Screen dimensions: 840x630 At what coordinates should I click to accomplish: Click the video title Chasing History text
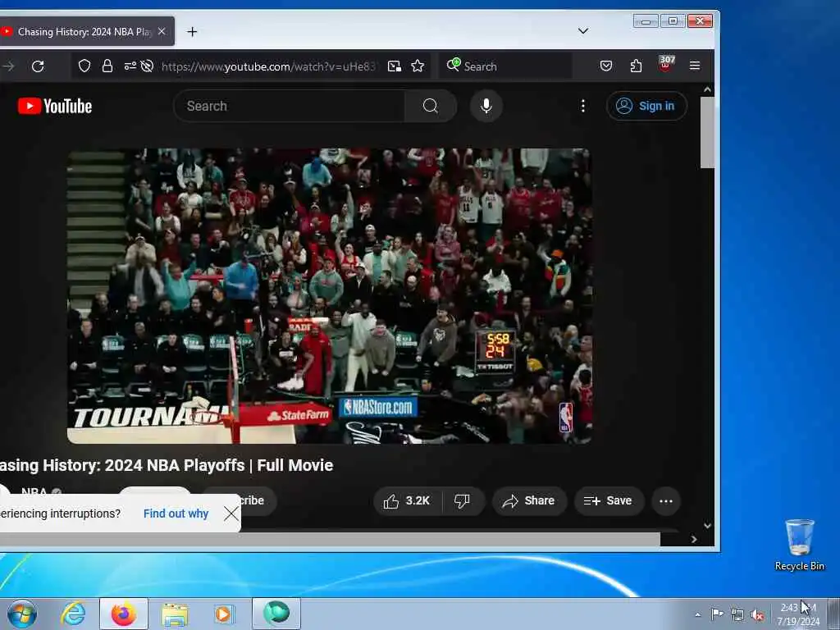pos(167,465)
